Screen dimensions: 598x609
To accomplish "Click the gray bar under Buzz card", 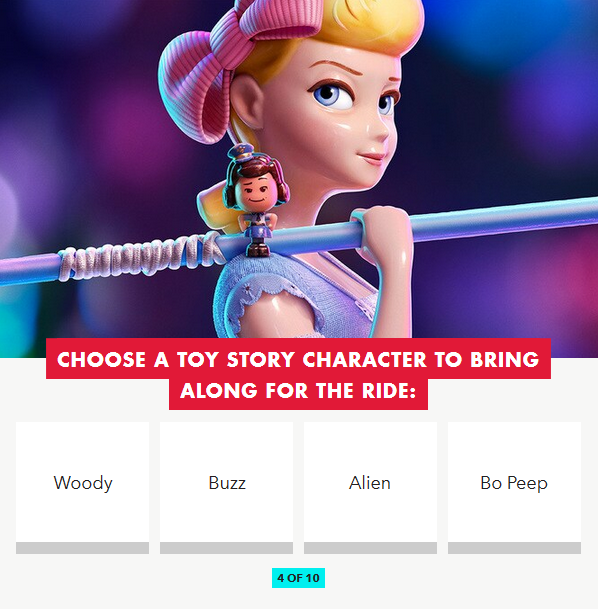I will coord(226,548).
